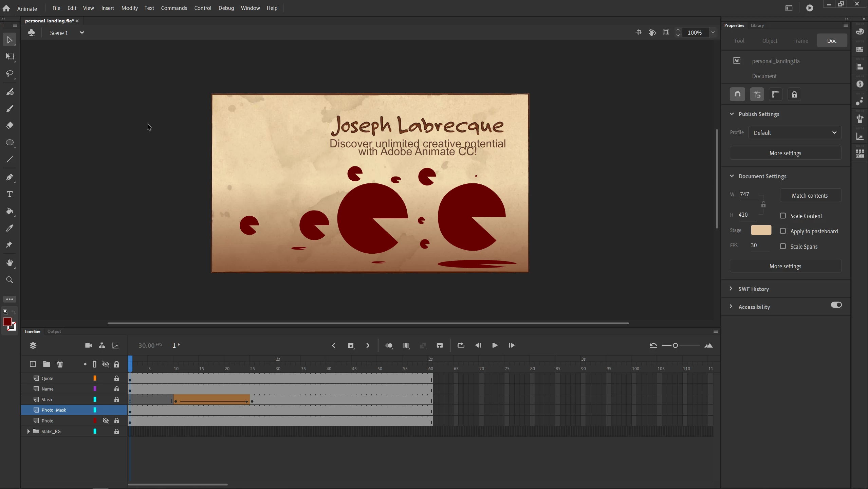Click the timeline camera icon

click(88, 346)
